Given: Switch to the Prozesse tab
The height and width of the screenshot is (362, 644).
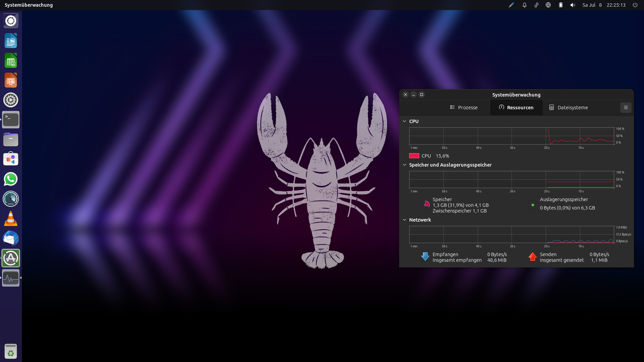Looking at the screenshot, I should click(x=464, y=108).
